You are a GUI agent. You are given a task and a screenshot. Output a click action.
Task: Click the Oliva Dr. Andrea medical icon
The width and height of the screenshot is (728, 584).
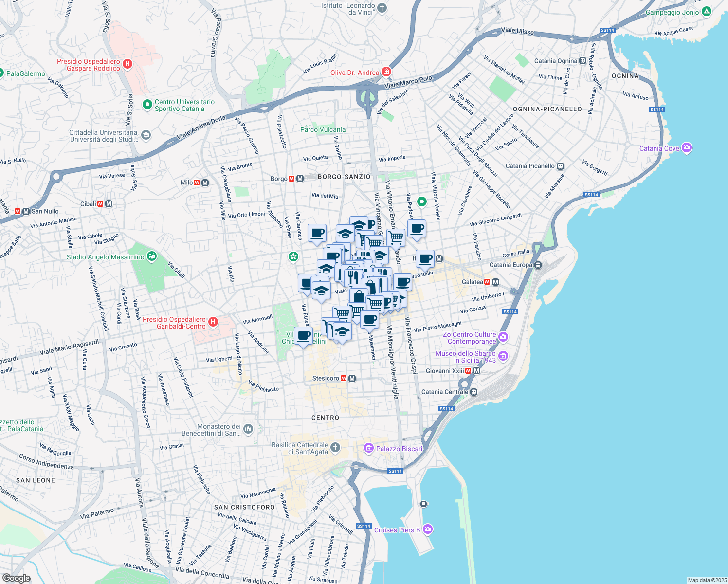(386, 72)
